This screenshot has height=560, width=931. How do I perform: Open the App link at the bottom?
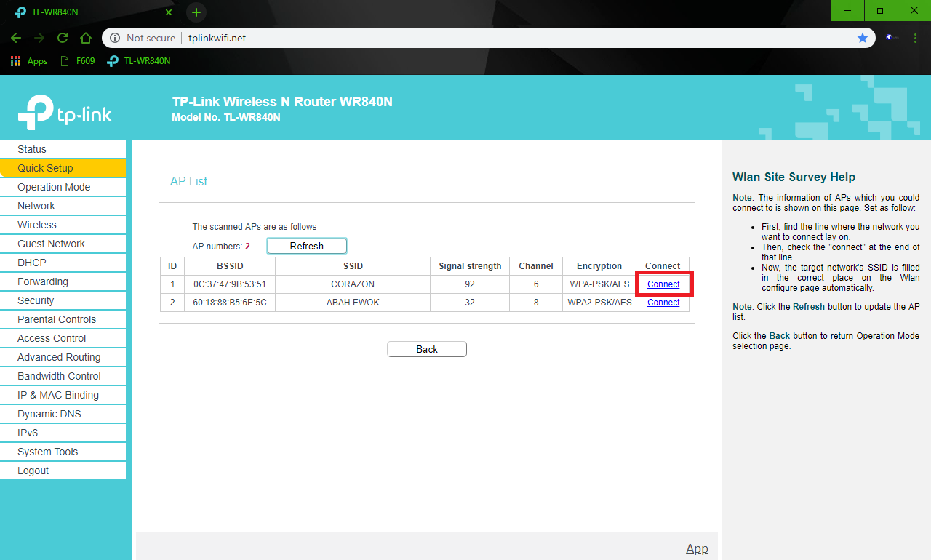coord(697,549)
